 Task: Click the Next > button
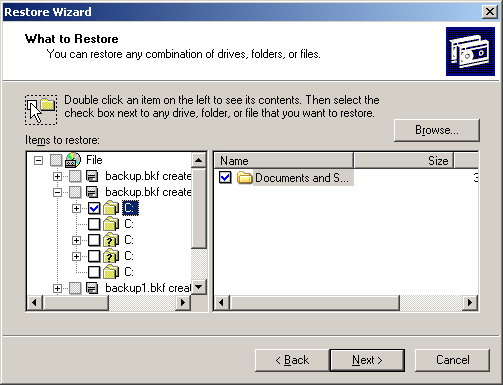[367, 360]
